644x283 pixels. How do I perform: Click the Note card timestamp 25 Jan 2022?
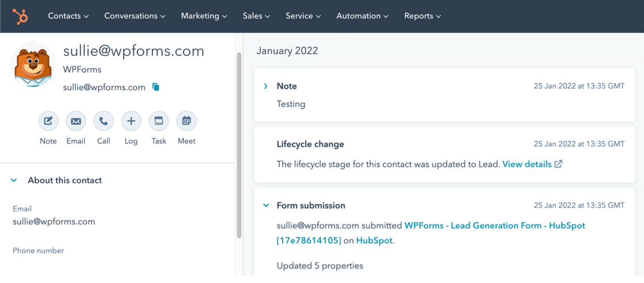pyautogui.click(x=579, y=87)
